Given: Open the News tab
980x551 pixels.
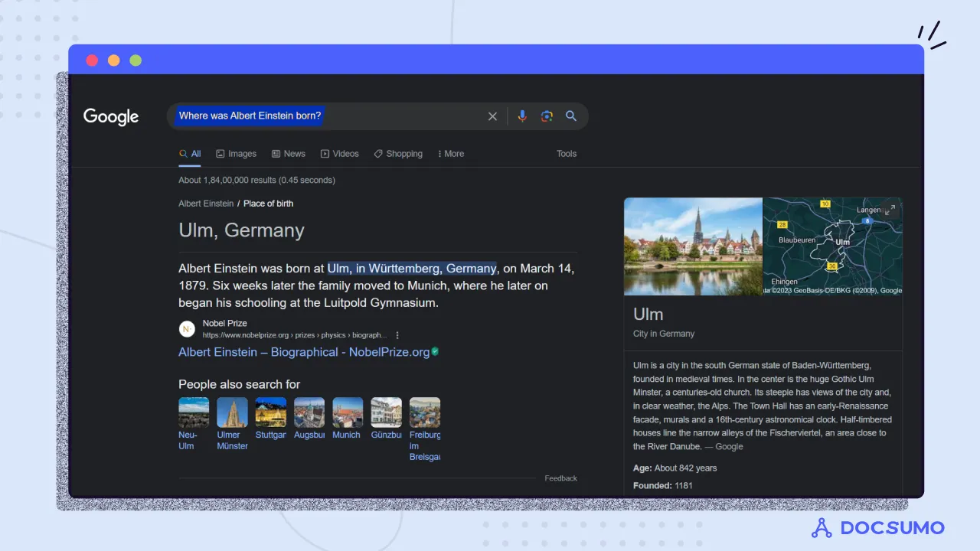Looking at the screenshot, I should pos(288,154).
